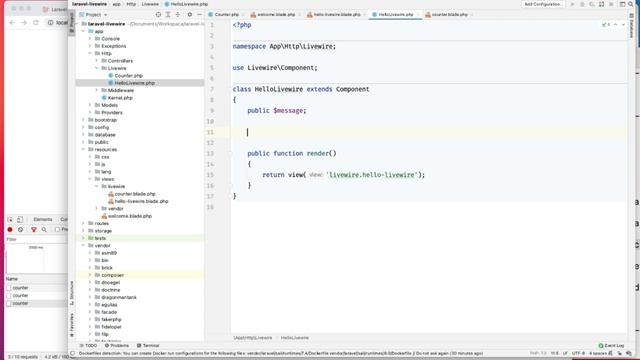This screenshot has width=640, height=360.
Task: Click the locate-file target icon in Project panel
Action: [x=158, y=15]
